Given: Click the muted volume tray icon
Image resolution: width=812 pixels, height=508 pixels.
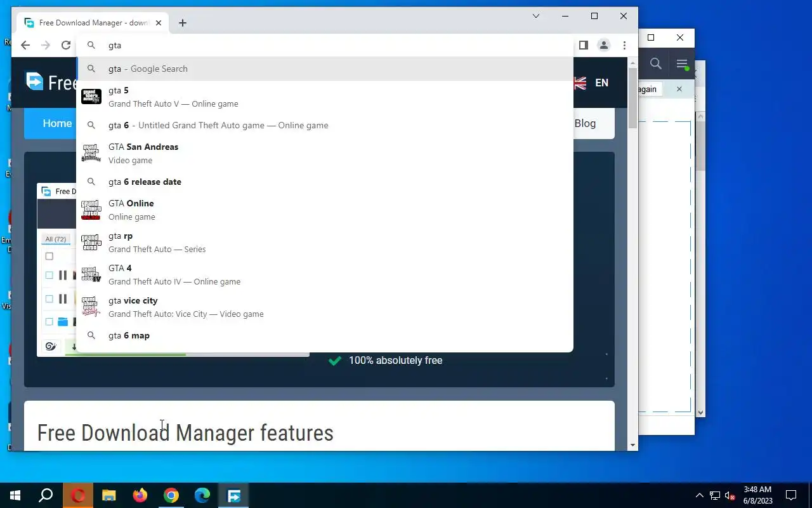Looking at the screenshot, I should [x=730, y=495].
